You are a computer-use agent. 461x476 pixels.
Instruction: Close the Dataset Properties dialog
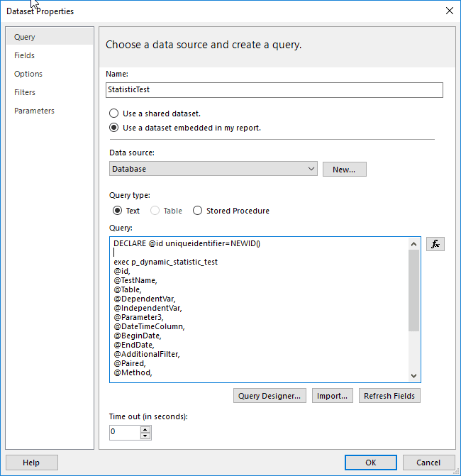pyautogui.click(x=449, y=11)
